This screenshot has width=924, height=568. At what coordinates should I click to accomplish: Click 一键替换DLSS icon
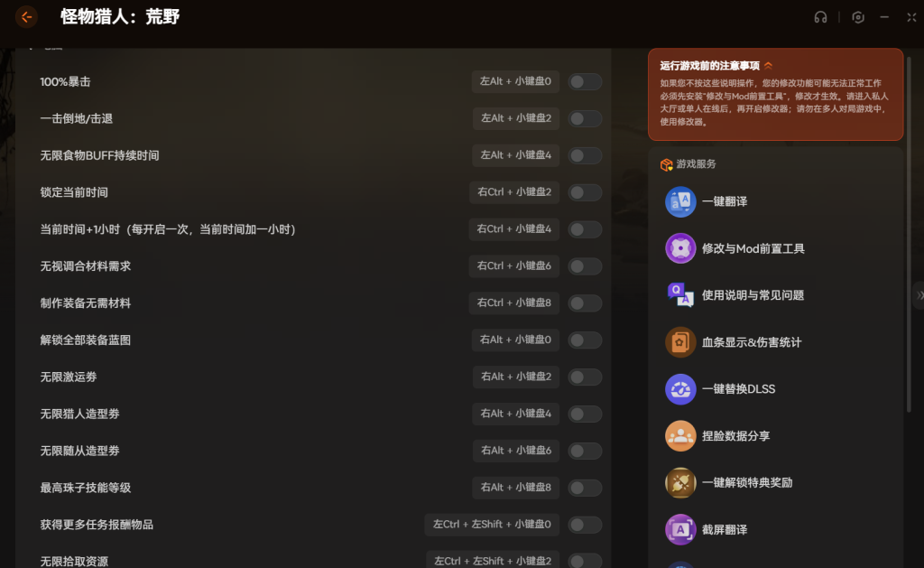coord(680,389)
